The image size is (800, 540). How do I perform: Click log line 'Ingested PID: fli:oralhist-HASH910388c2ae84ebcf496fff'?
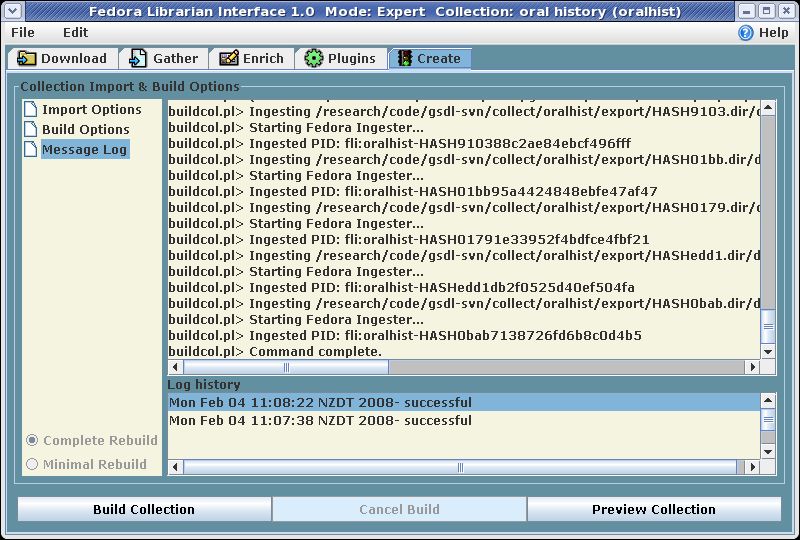[399, 143]
